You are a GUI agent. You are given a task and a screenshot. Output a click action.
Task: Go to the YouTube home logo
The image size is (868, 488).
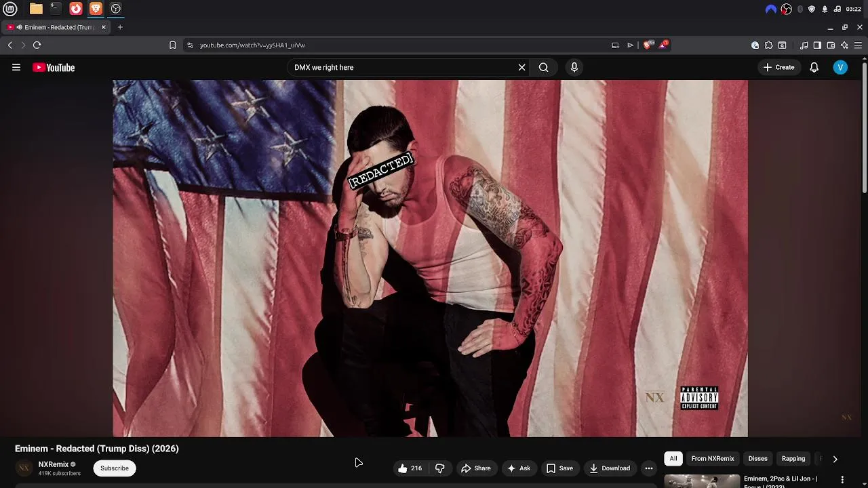(x=54, y=67)
